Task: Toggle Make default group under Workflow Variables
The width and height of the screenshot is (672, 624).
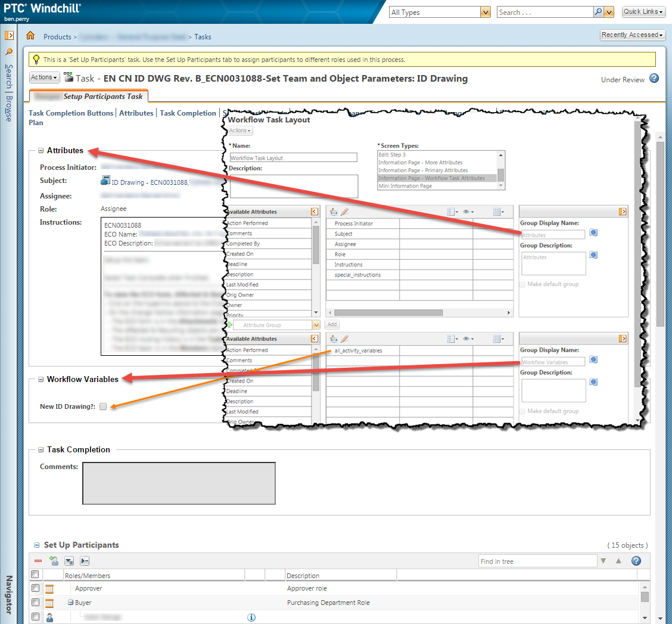Action: [522, 411]
